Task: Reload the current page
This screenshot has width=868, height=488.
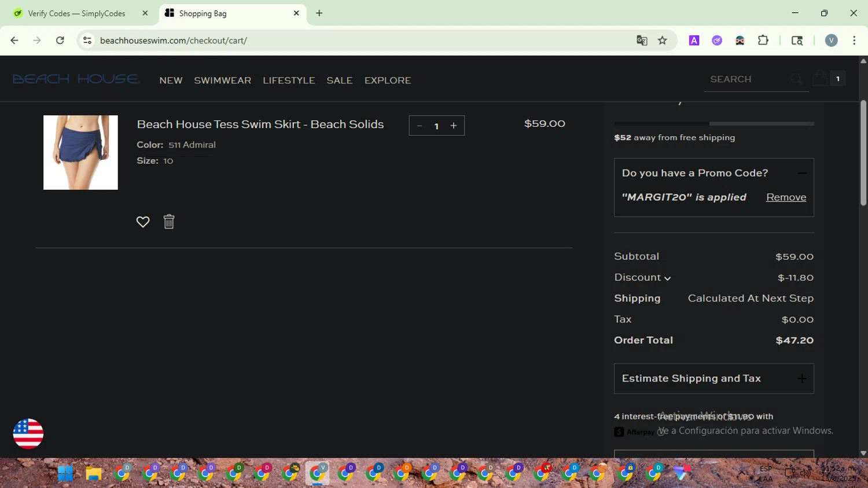Action: pos(60,41)
